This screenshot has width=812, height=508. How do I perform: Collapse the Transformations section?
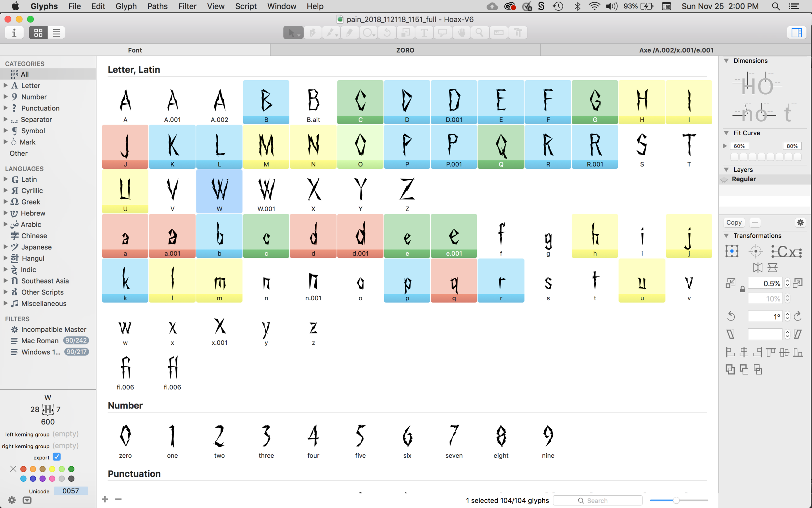pyautogui.click(x=726, y=236)
